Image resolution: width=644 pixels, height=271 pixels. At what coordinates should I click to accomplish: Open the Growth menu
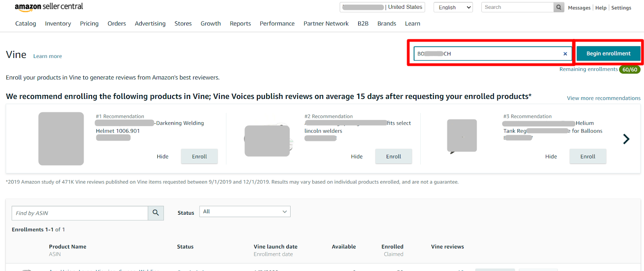tap(211, 24)
